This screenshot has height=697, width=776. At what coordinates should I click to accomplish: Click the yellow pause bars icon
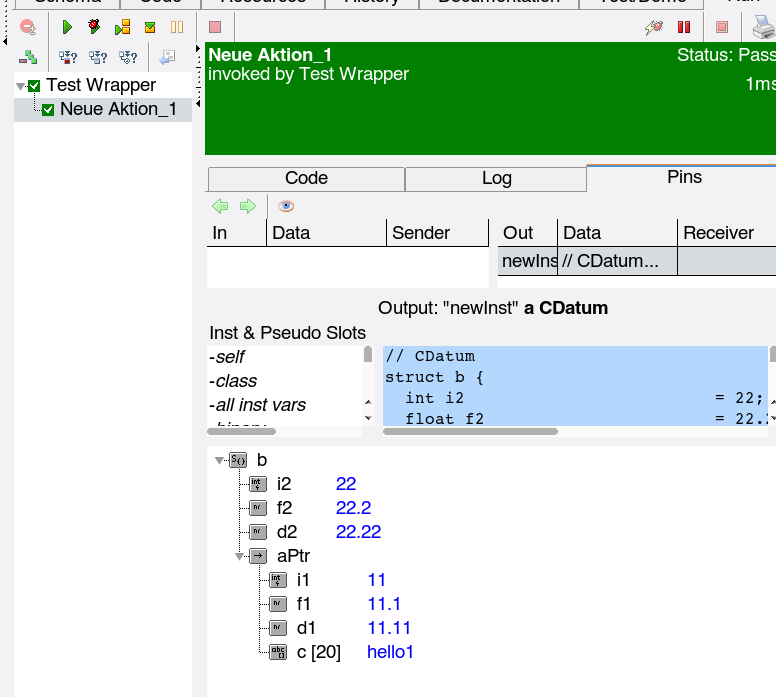(x=177, y=27)
